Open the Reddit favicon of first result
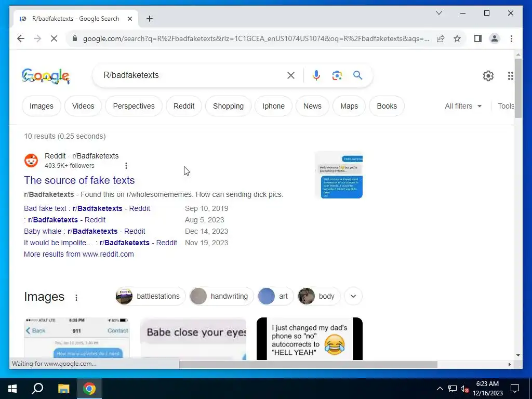Viewport: 532px width, 399px height. [x=31, y=160]
